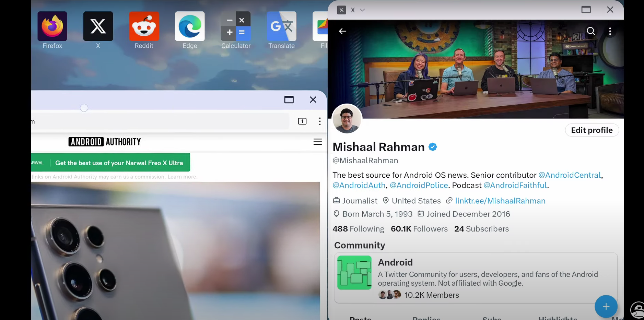The image size is (644, 320).
Task: Click the Edit profile button
Action: [592, 130]
